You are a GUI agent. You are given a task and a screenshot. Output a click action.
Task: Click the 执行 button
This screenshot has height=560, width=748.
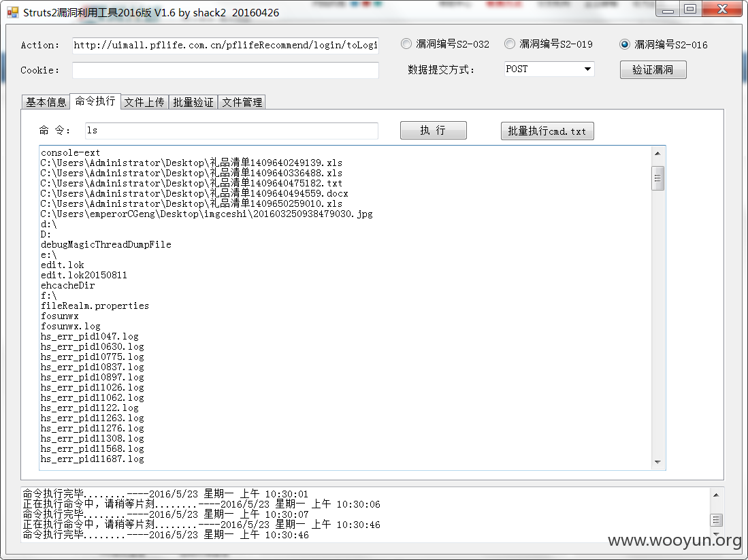(433, 130)
